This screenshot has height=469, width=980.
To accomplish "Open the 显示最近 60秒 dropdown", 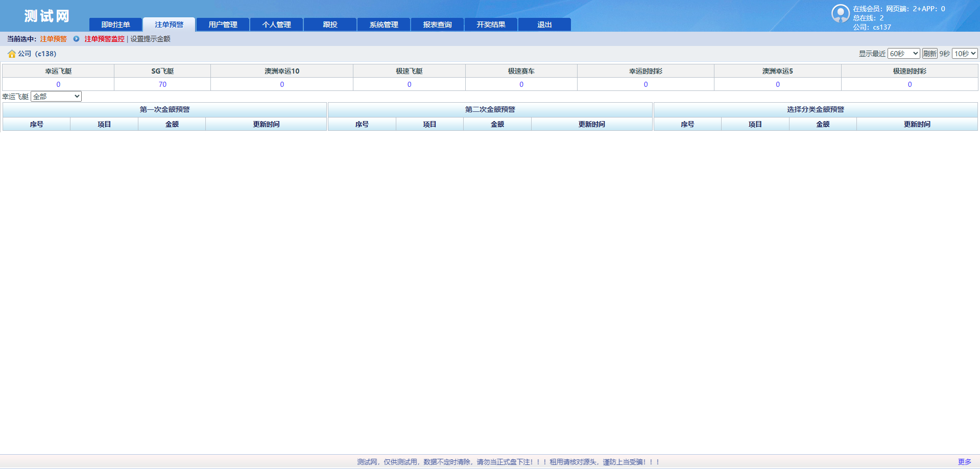I will click(x=903, y=54).
